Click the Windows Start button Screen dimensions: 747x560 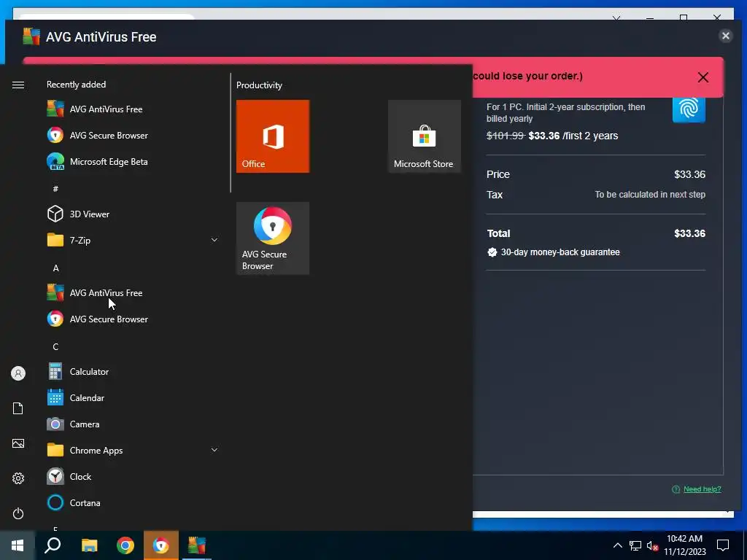(18, 545)
